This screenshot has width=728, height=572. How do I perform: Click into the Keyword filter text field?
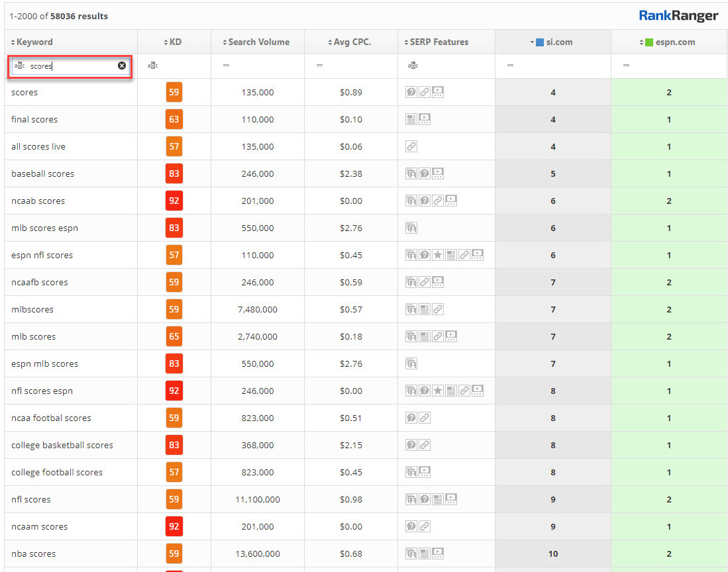[x=72, y=66]
